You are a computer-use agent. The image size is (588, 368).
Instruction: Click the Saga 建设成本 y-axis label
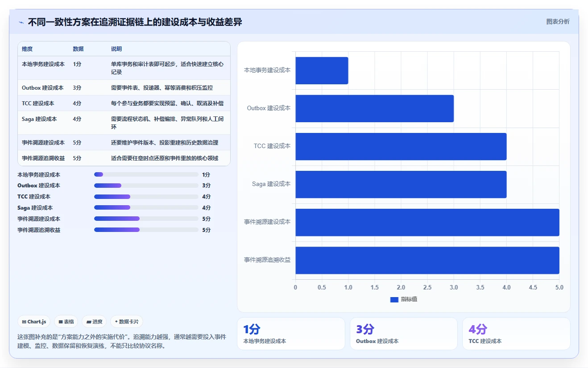coord(271,184)
